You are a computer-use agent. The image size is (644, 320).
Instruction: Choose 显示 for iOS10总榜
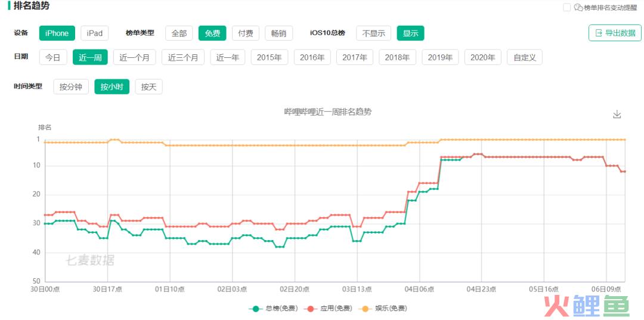coord(410,33)
